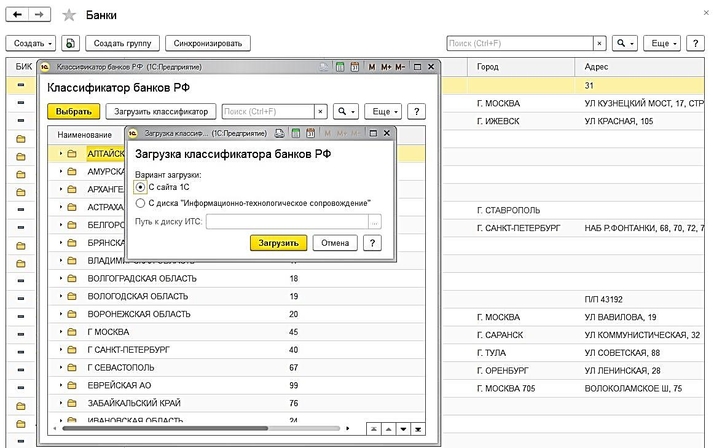
Task: Click address УЛ ВАВИЛОВА, 19
Action: (620, 317)
